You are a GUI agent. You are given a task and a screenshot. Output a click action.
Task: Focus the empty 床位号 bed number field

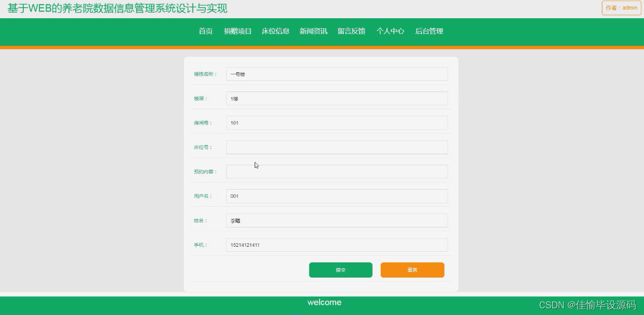(337, 147)
